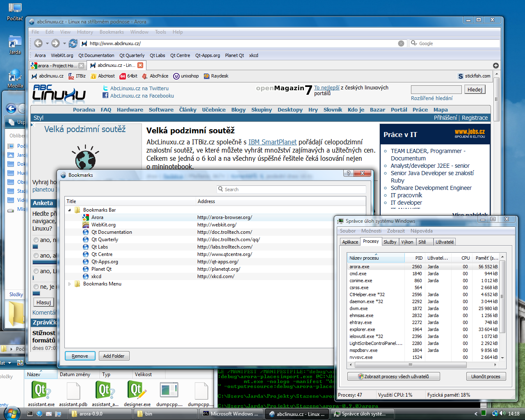Switch to the Výkon tab in Task Manager
The image size is (525, 420).
(x=407, y=242)
